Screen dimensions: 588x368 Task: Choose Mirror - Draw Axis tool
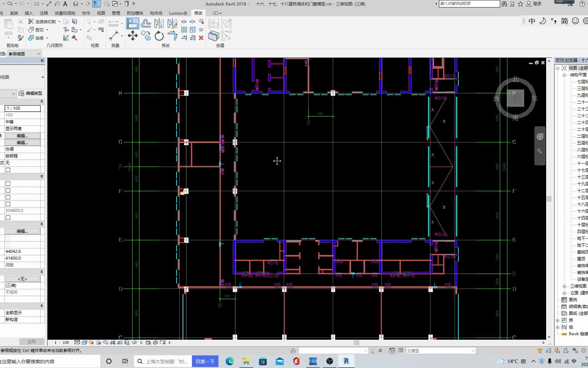[172, 23]
